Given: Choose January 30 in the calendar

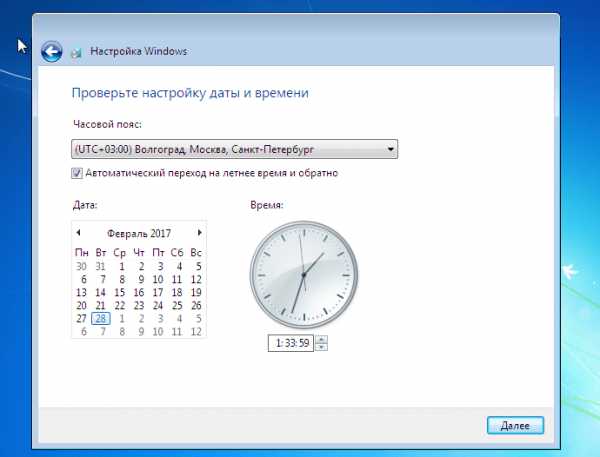Looking at the screenshot, I should (81, 266).
